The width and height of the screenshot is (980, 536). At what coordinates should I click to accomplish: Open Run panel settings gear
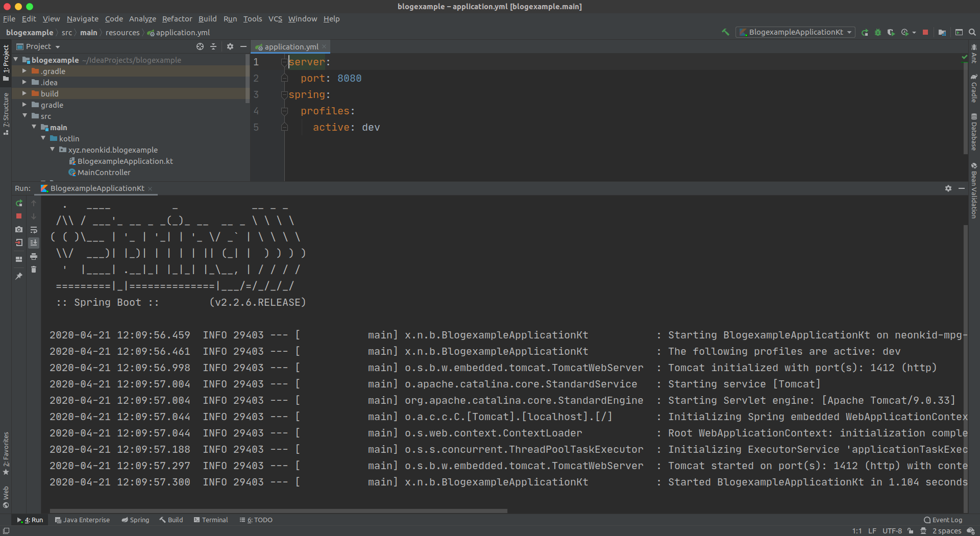coord(948,188)
